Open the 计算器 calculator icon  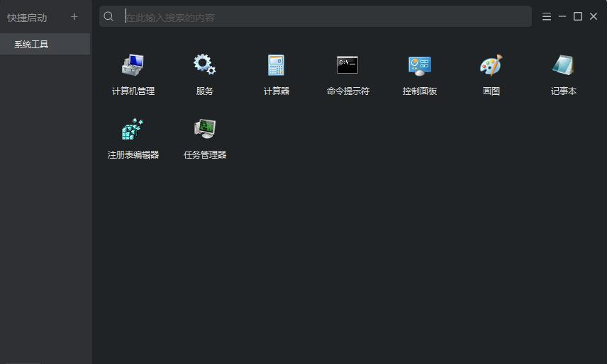(x=276, y=65)
